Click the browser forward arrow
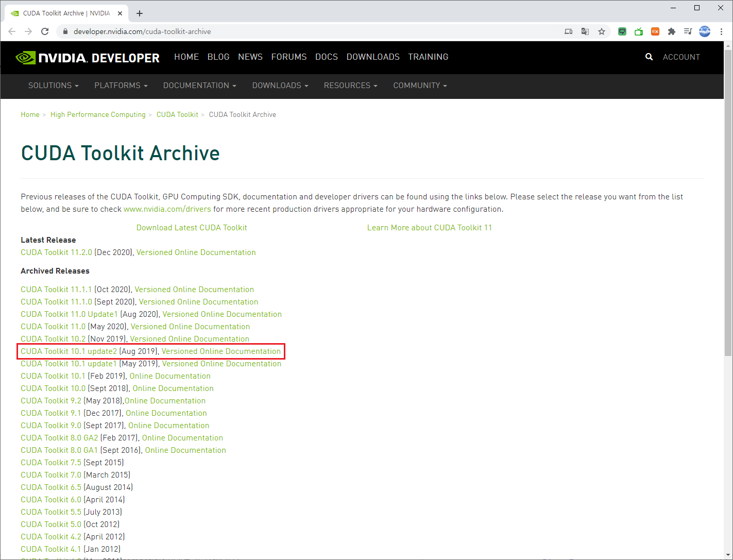Screen dimensions: 733x560 pos(28,31)
